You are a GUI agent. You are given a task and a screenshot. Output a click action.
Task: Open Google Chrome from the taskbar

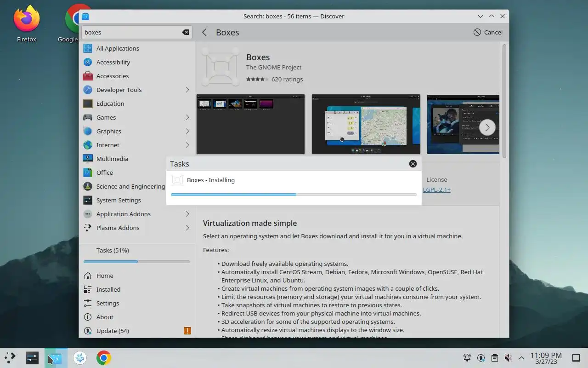[104, 358]
